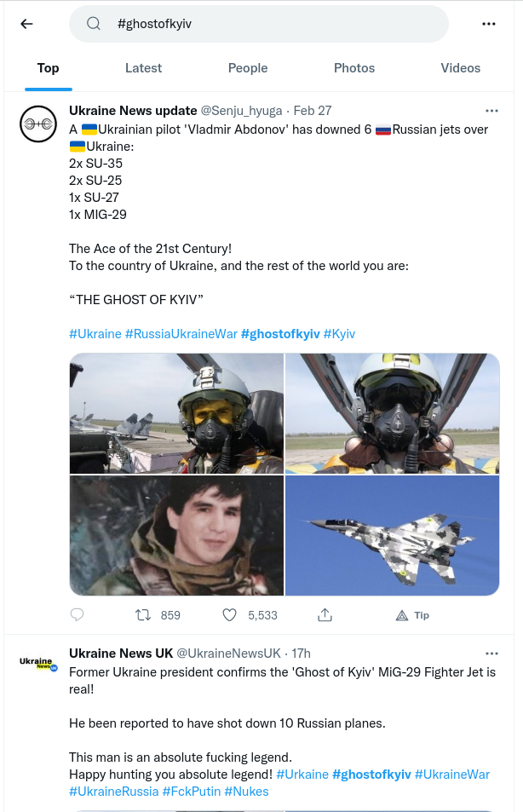Open Ukraine News update profile avatar
This screenshot has height=812, width=523.
coord(38,124)
